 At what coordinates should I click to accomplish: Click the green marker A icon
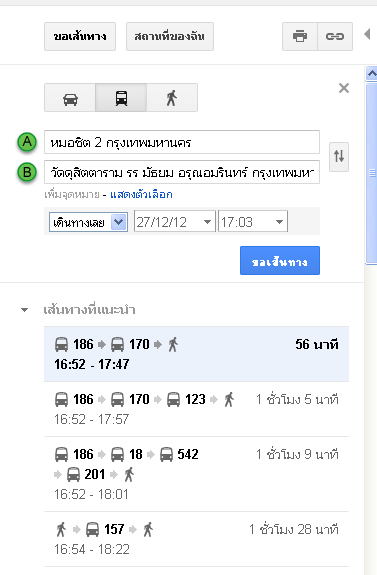27,142
